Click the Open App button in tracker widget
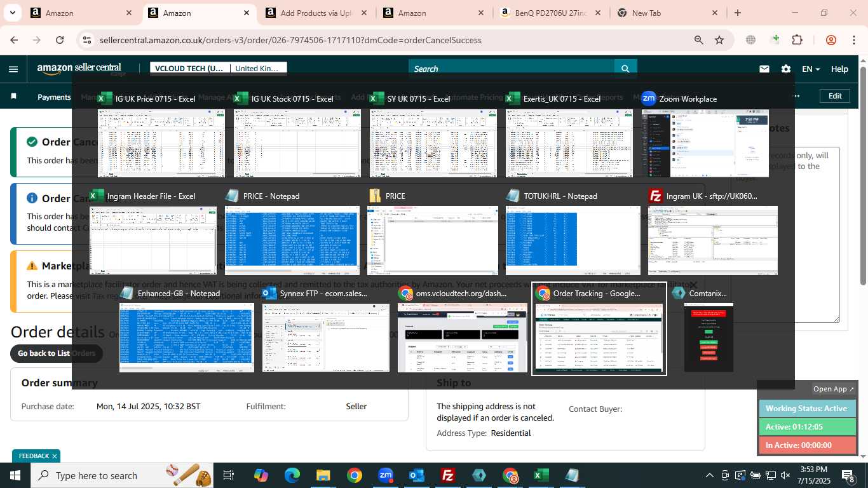Viewport: 868px width, 488px height. [x=834, y=389]
